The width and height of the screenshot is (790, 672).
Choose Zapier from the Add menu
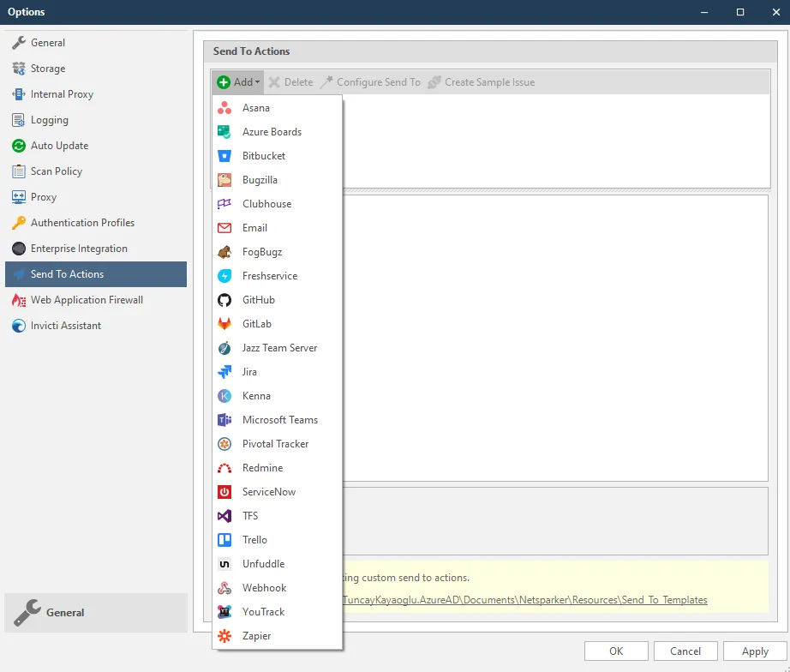(x=277, y=636)
